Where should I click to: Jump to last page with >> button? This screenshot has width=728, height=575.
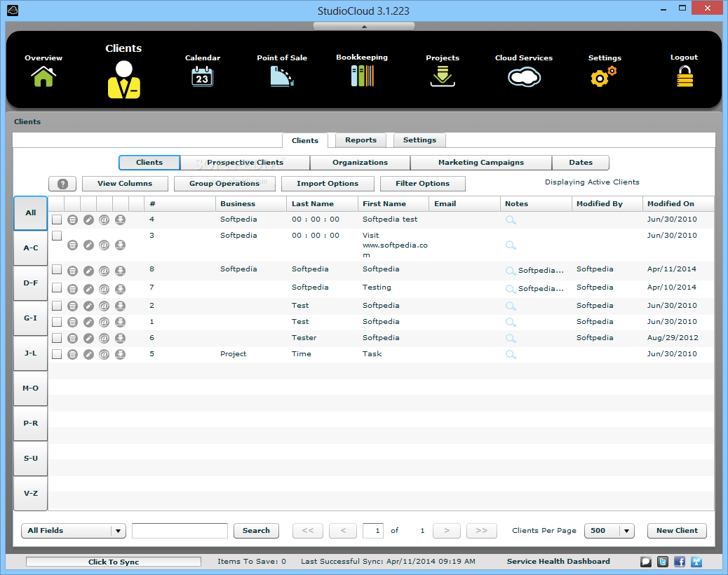[481, 530]
